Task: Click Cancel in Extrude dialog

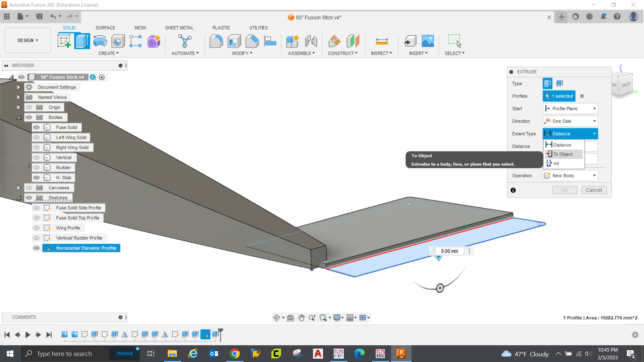Action: pyautogui.click(x=594, y=190)
